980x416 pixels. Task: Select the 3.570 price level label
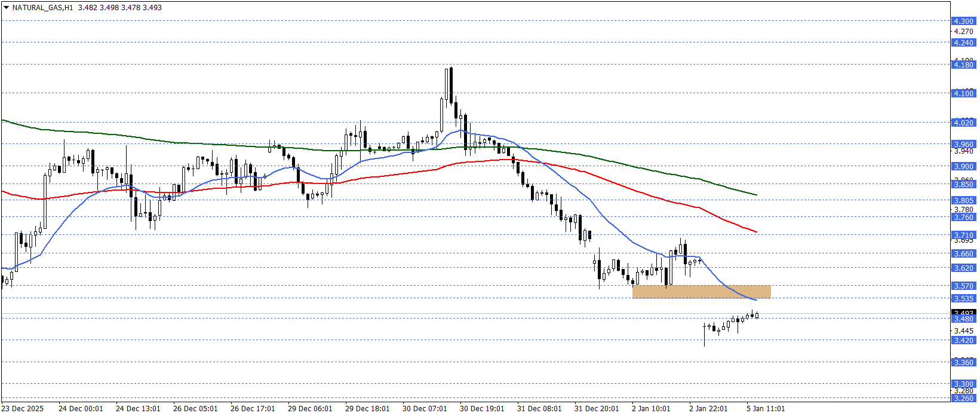(x=963, y=286)
